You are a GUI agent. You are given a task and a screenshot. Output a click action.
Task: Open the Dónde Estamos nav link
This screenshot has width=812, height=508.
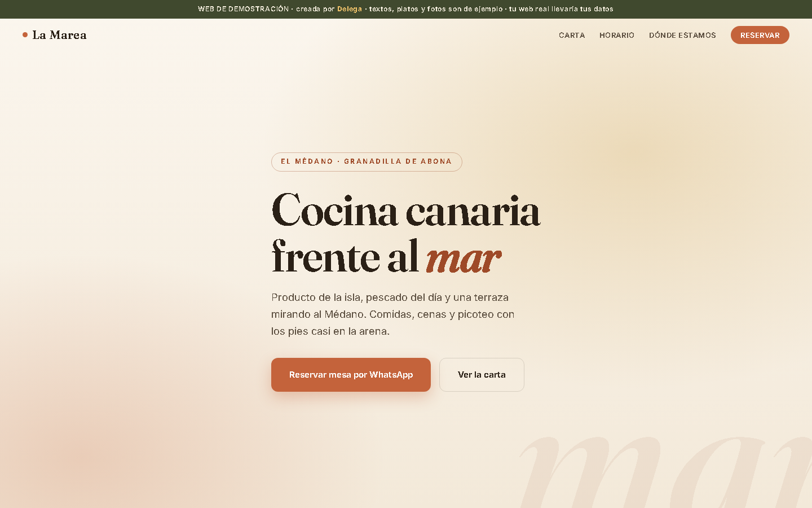(x=682, y=35)
